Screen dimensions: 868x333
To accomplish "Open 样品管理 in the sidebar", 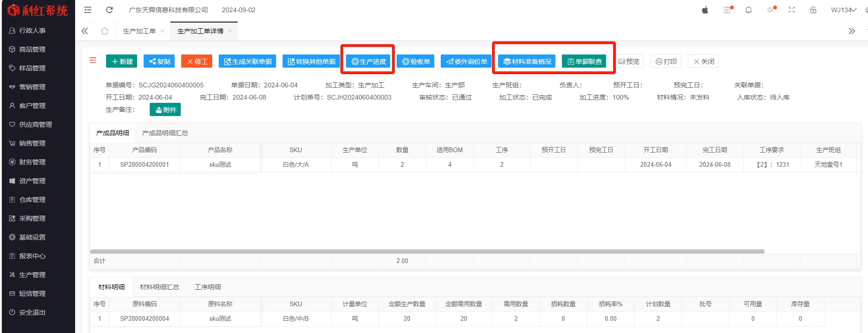I will [x=38, y=68].
